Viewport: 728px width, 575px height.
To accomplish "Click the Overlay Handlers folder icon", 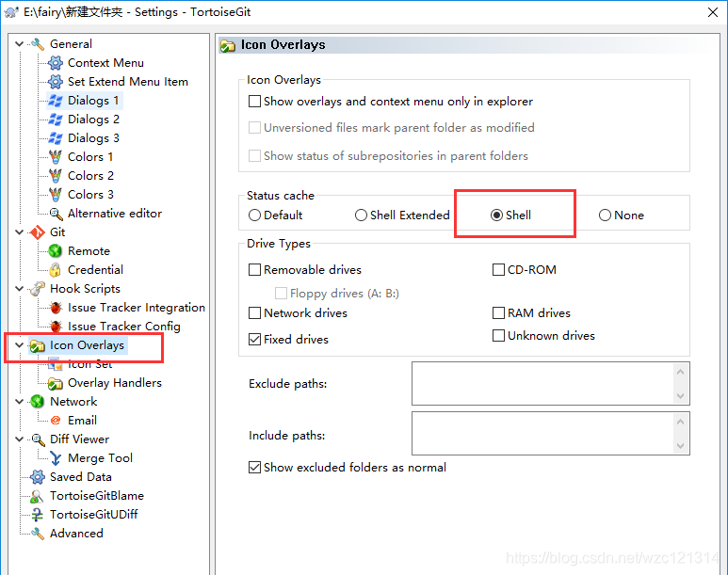I will click(x=56, y=383).
